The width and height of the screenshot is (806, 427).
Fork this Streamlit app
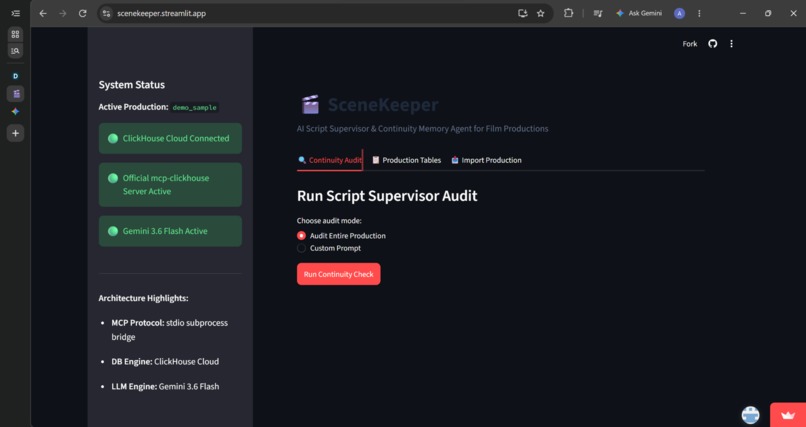pyautogui.click(x=690, y=44)
